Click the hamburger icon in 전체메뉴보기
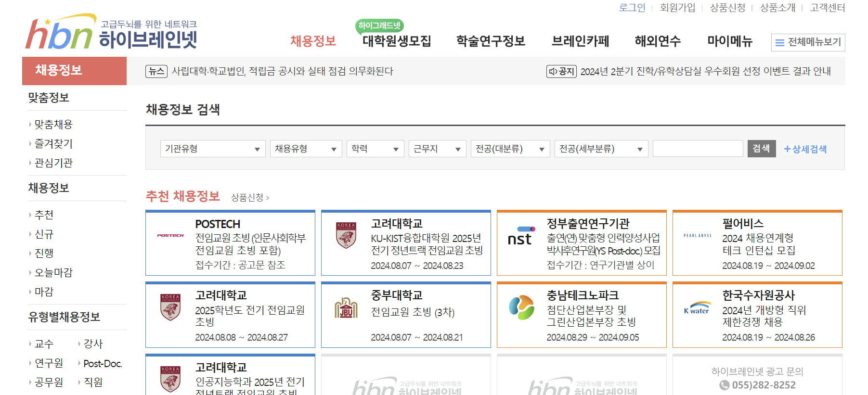Screen dimensions: 868x395 [780, 43]
